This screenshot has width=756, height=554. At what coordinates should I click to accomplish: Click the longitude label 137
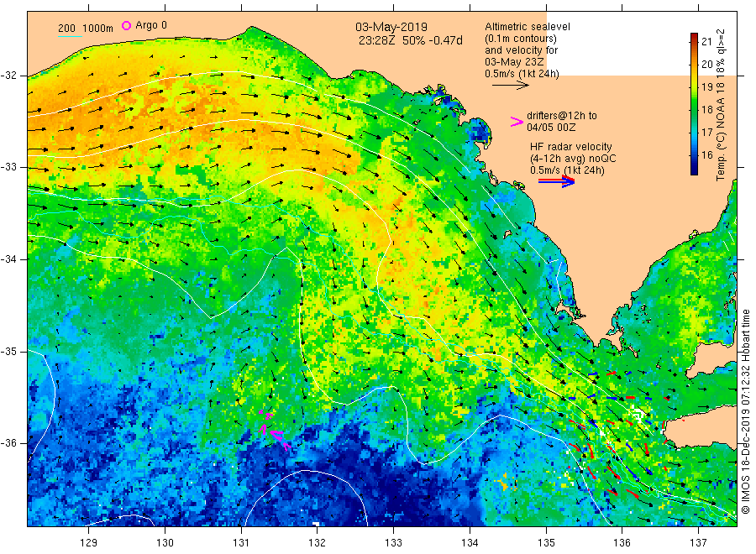[x=698, y=543]
